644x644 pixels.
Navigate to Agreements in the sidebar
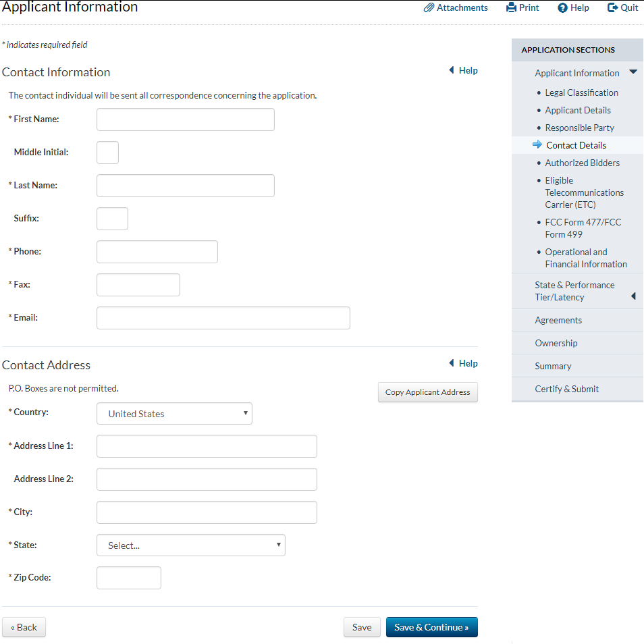[x=558, y=320]
